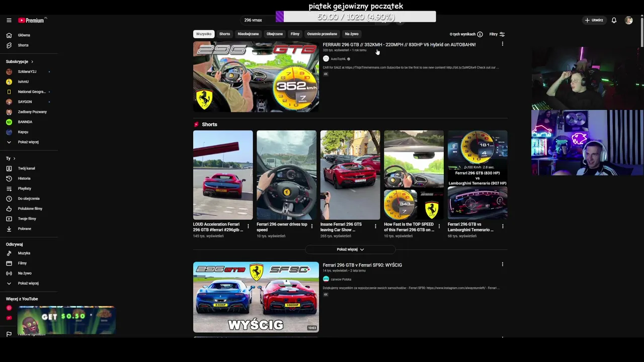Play the LOUD Acceleration Ferrari short
644x362 pixels.
(223, 175)
